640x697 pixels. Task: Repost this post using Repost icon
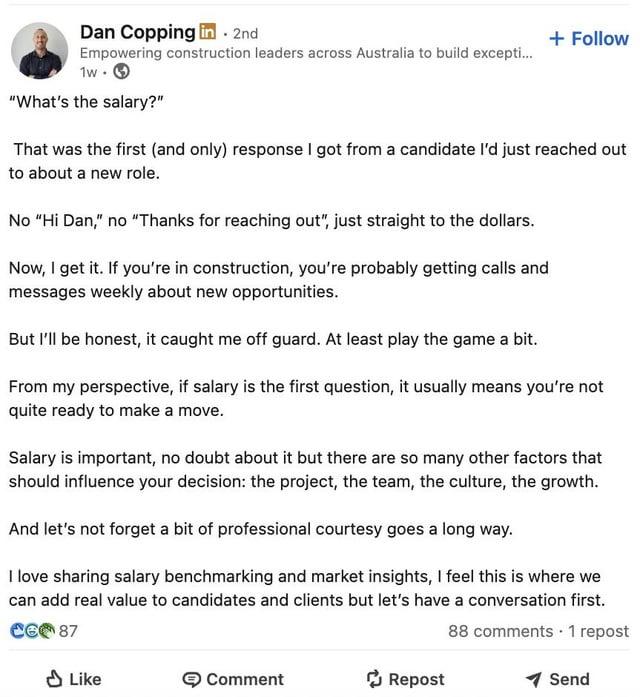(x=374, y=679)
